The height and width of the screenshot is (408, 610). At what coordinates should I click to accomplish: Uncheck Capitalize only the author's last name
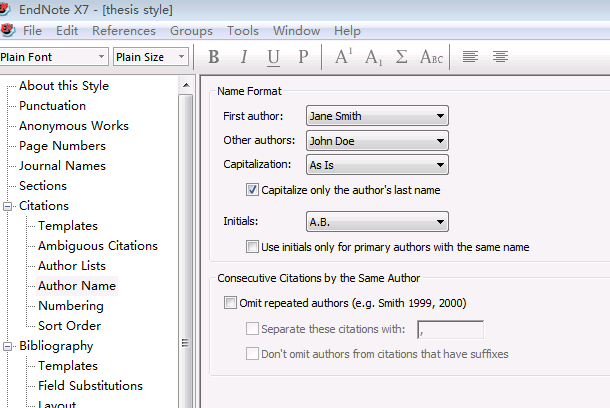[252, 190]
